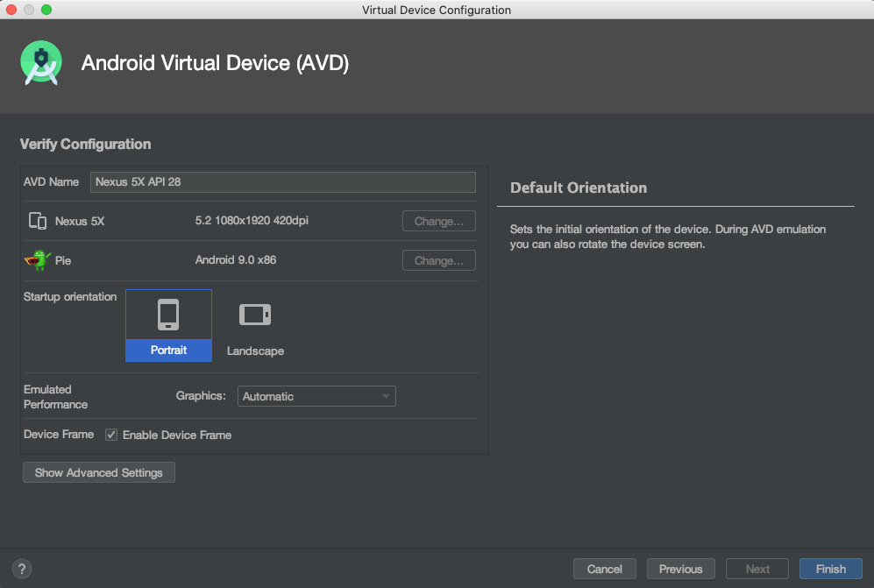This screenshot has height=588, width=874.
Task: Select the Landscape phone icon
Action: (x=255, y=315)
